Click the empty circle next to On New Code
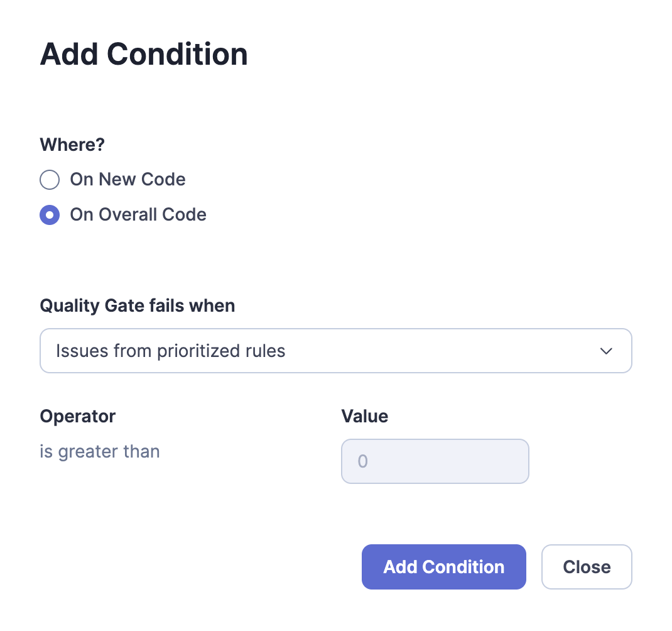The width and height of the screenshot is (672, 631). point(50,180)
